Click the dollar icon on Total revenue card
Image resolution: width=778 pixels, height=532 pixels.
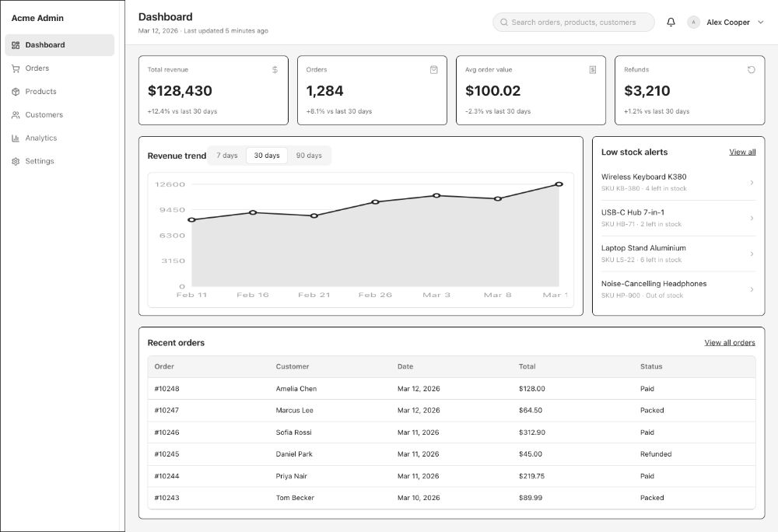(x=275, y=70)
